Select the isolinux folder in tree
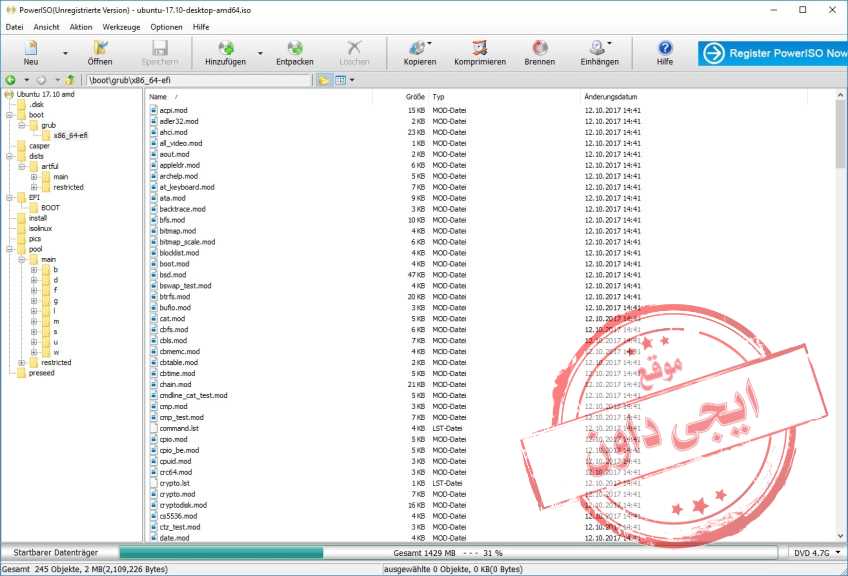Image resolution: width=848 pixels, height=576 pixels. (x=41, y=228)
